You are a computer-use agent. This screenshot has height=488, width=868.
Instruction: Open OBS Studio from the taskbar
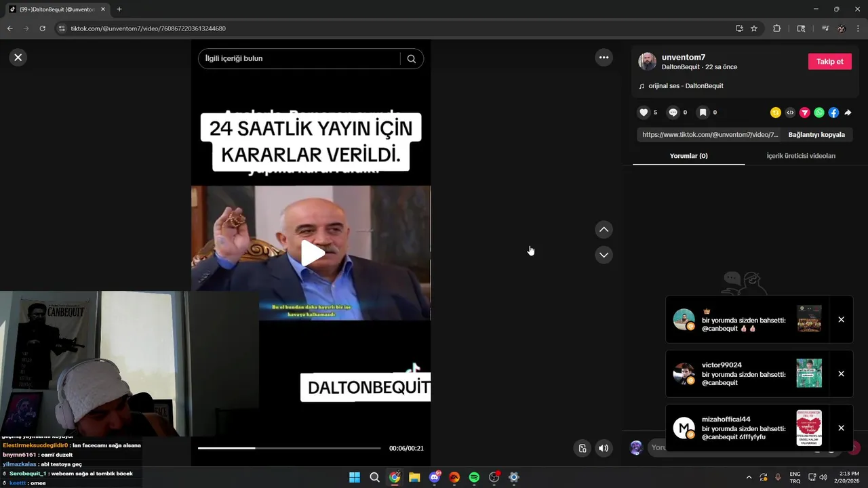[x=494, y=477]
